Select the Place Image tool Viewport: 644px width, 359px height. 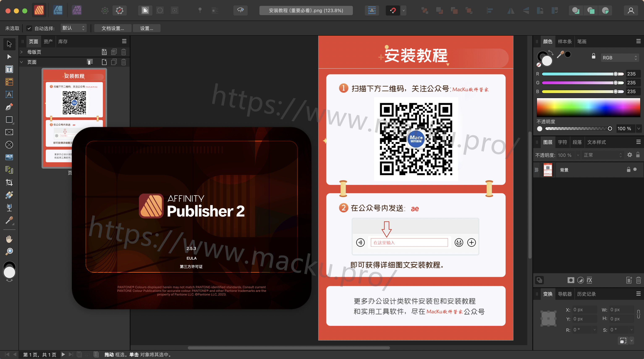click(x=9, y=157)
